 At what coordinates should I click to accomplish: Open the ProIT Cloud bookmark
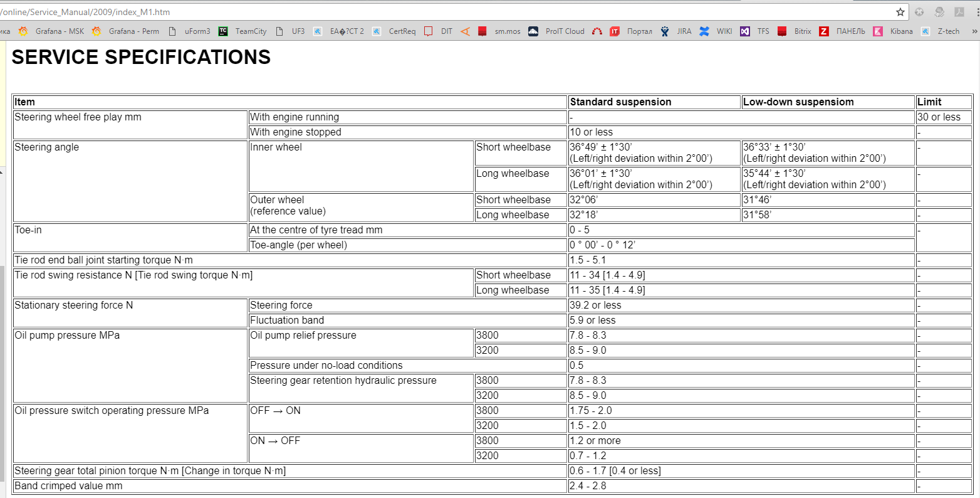(556, 31)
